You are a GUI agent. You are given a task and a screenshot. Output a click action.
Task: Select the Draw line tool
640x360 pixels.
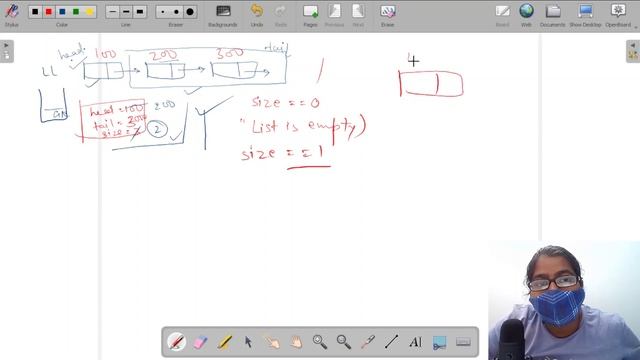click(x=391, y=342)
